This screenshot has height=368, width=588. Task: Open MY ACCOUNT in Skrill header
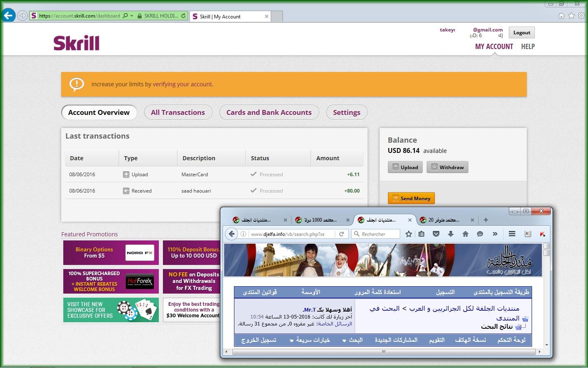[x=494, y=47]
